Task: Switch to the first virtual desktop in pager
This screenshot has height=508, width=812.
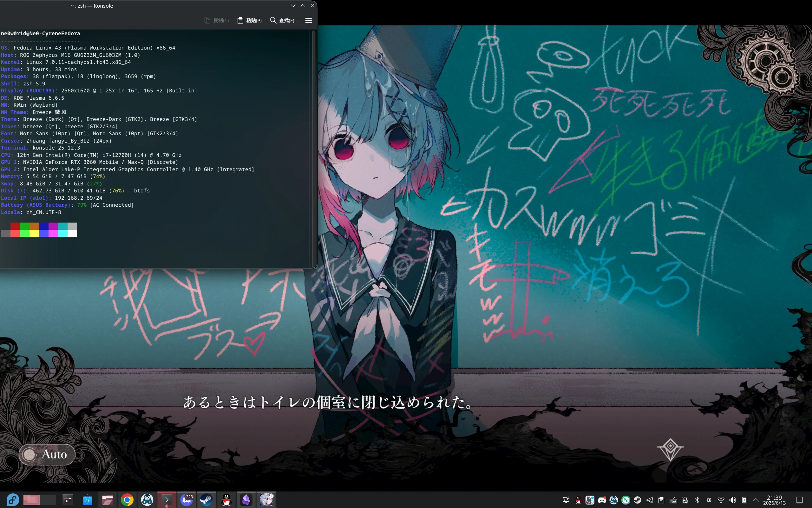Action: click(x=31, y=500)
